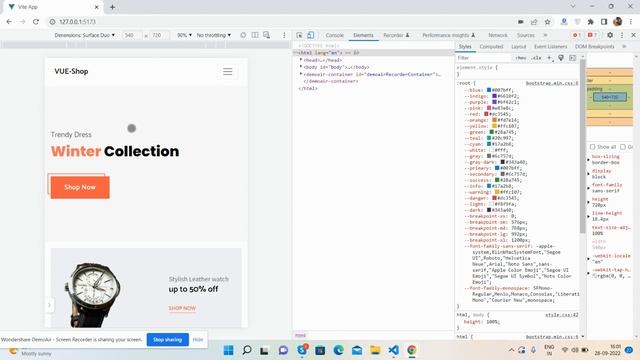Viewport: 640px width, 360px height.
Task: Click the address bar URL 127.0.0.1:5173
Action: [x=77, y=22]
